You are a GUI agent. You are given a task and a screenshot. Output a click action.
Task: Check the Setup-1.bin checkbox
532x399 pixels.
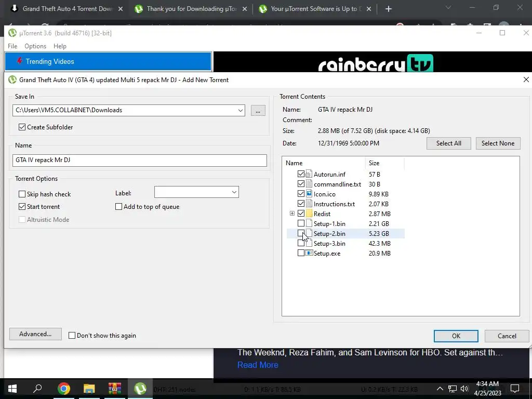301,223
